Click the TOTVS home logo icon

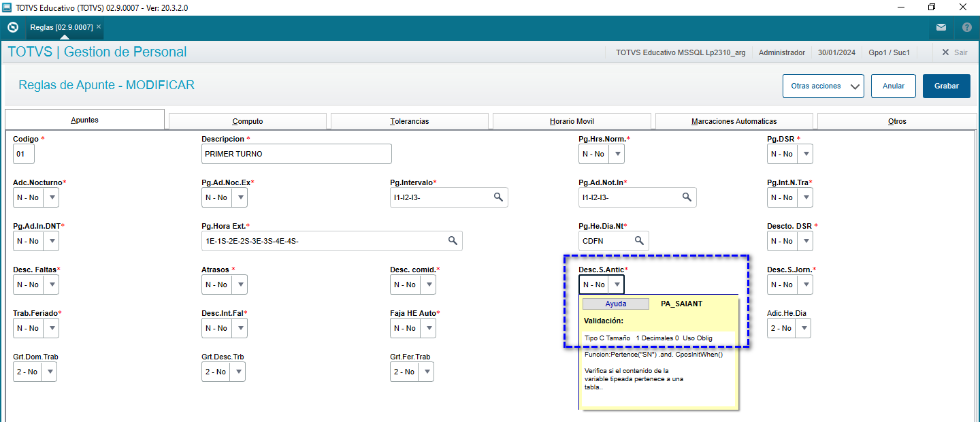(12, 27)
